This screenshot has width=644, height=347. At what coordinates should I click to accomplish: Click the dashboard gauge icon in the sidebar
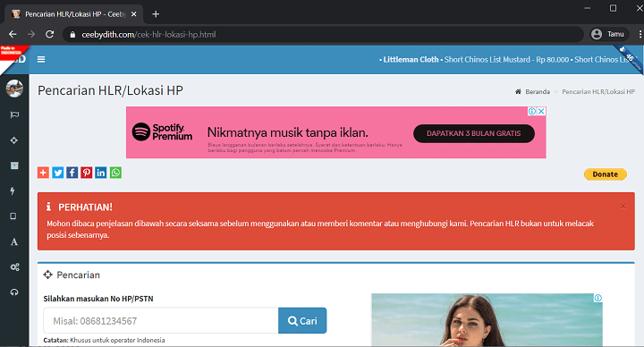(x=14, y=292)
